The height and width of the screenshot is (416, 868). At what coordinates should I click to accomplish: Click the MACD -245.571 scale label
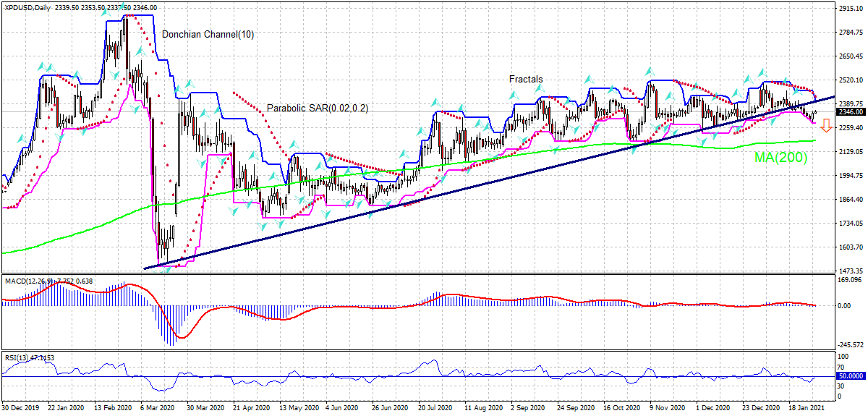[849, 344]
